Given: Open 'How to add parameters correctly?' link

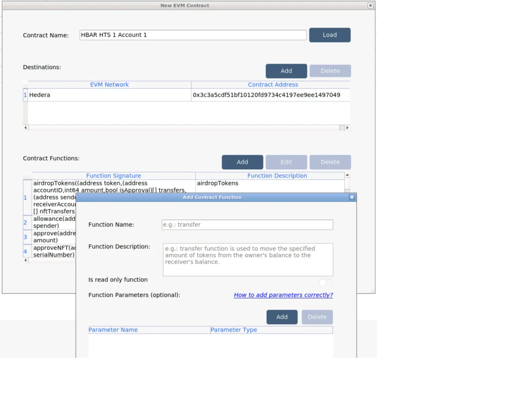Looking at the screenshot, I should point(283,295).
